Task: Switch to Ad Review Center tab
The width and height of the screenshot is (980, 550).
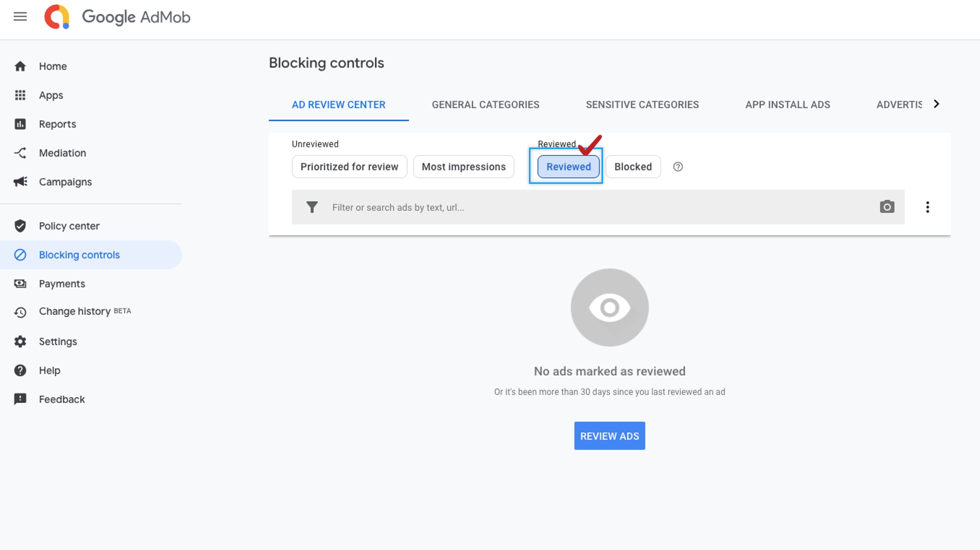Action: (x=339, y=105)
